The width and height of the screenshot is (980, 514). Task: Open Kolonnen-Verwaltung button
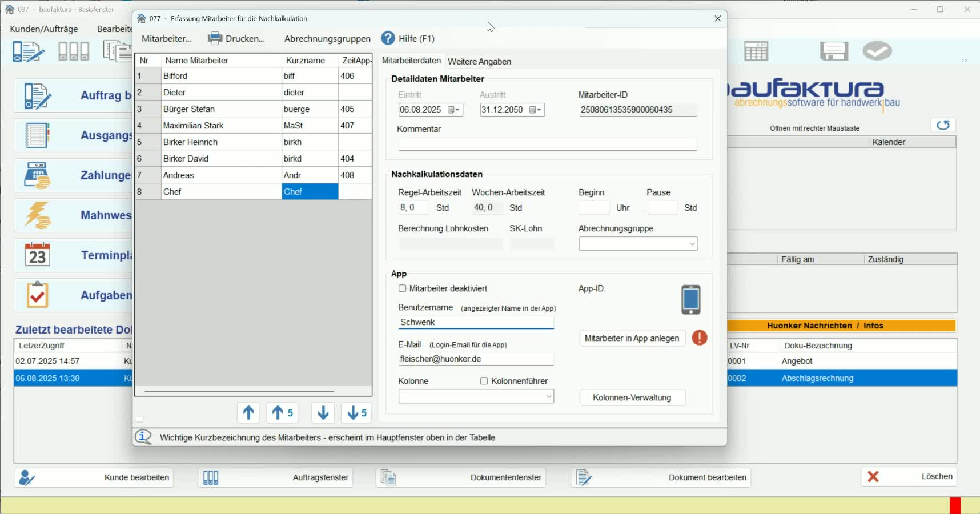(632, 397)
